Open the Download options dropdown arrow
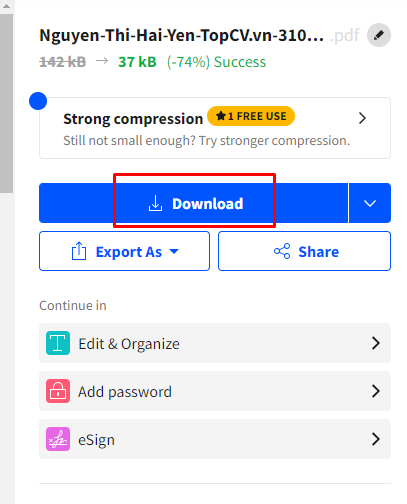The height and width of the screenshot is (504, 407). point(370,203)
